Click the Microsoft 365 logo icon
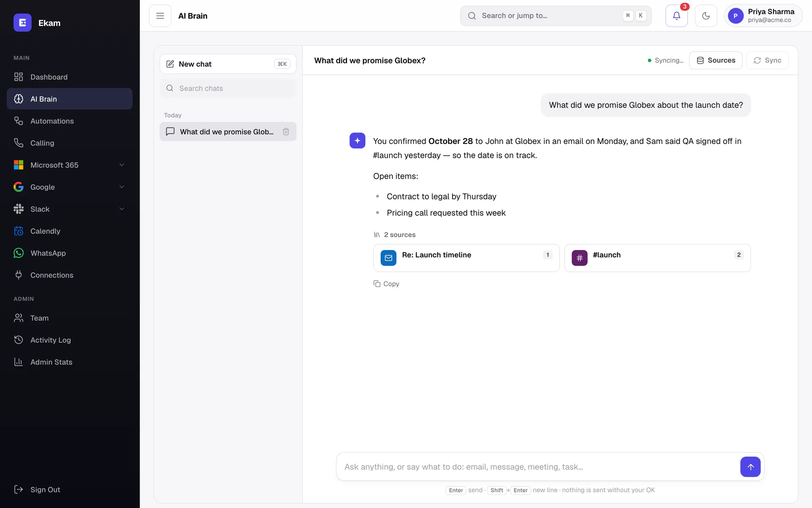 coord(19,165)
